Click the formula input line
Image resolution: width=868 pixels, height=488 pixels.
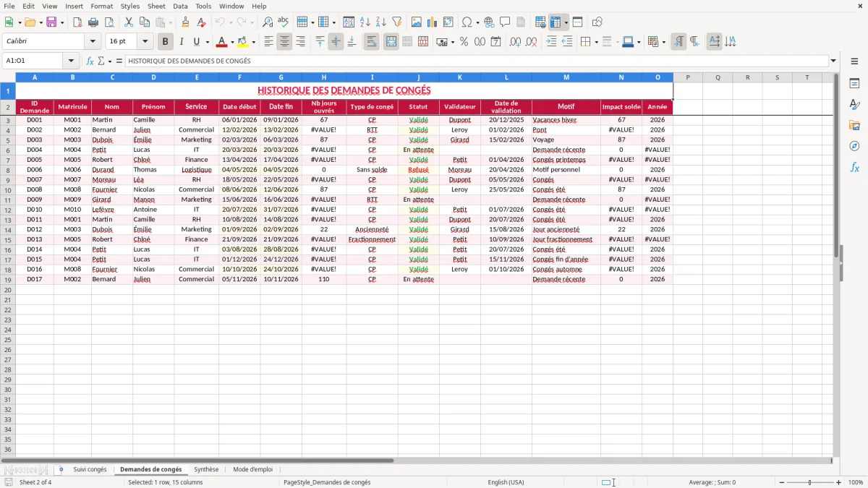[x=476, y=61]
